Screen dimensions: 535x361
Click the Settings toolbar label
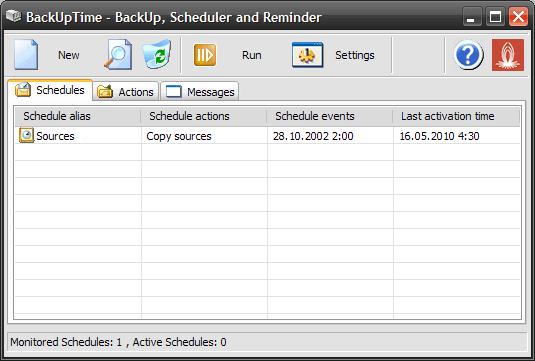point(355,55)
